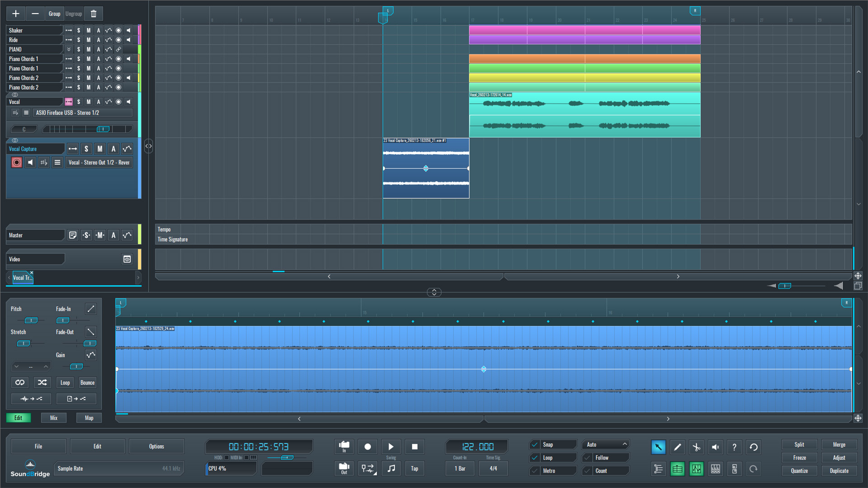Toggle Loop checkbox
868x488 pixels.
pyautogui.click(x=535, y=458)
